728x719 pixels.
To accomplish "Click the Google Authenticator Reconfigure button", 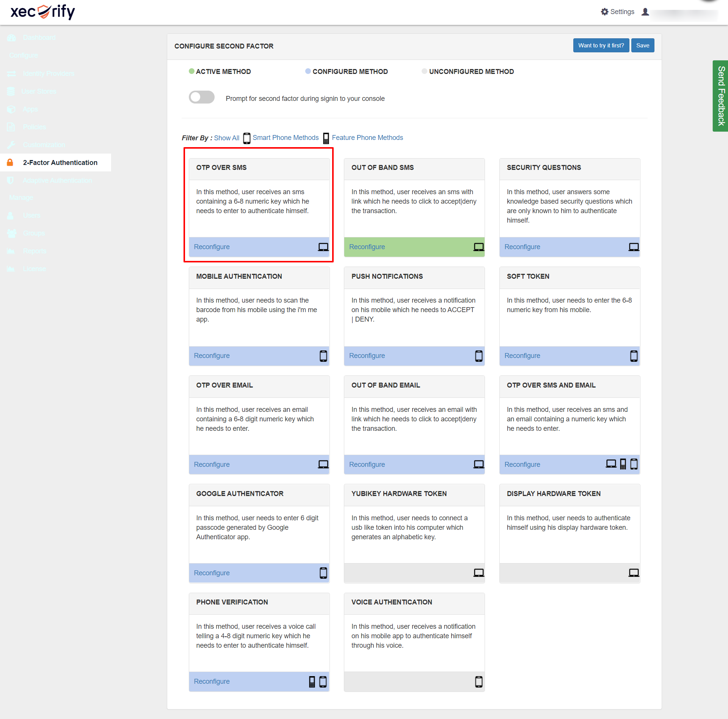I will [213, 572].
